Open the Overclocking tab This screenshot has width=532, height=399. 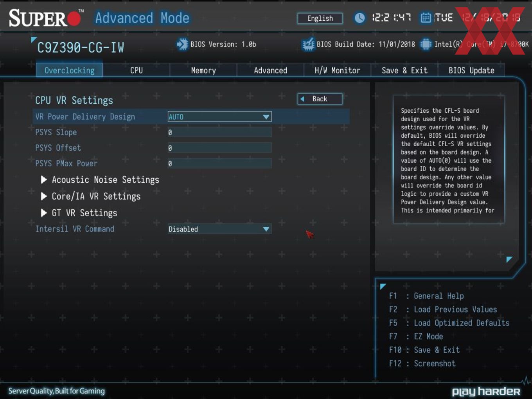tap(69, 70)
